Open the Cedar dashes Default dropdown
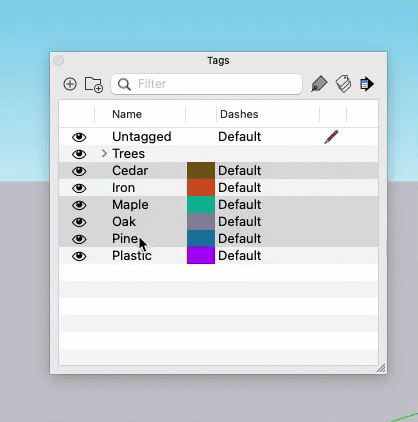This screenshot has height=422, width=418. 239,171
